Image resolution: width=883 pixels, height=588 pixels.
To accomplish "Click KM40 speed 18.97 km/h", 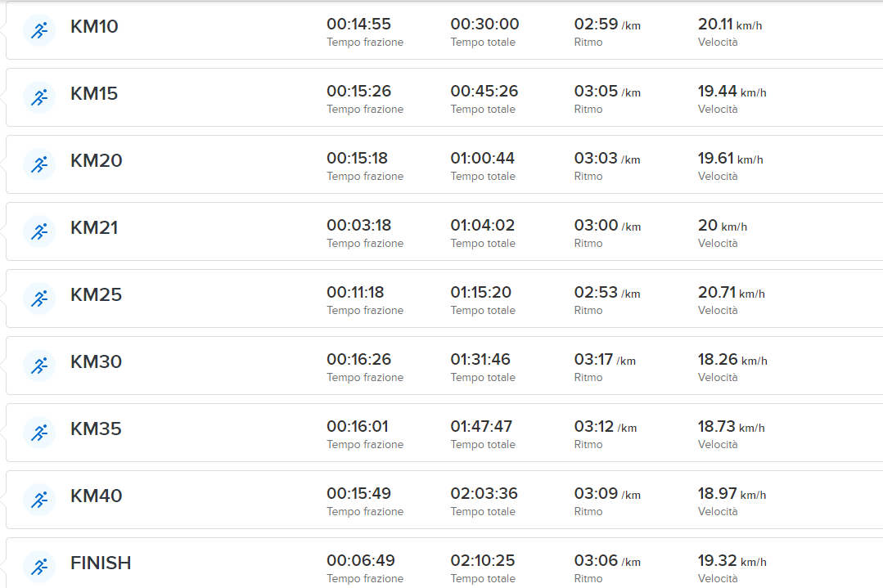I will pyautogui.click(x=732, y=493).
